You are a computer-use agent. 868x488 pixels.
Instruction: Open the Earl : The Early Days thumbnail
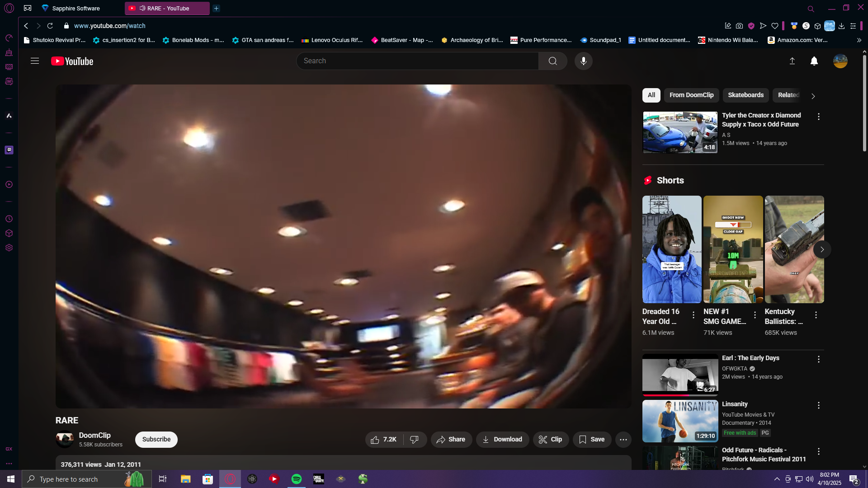click(680, 375)
